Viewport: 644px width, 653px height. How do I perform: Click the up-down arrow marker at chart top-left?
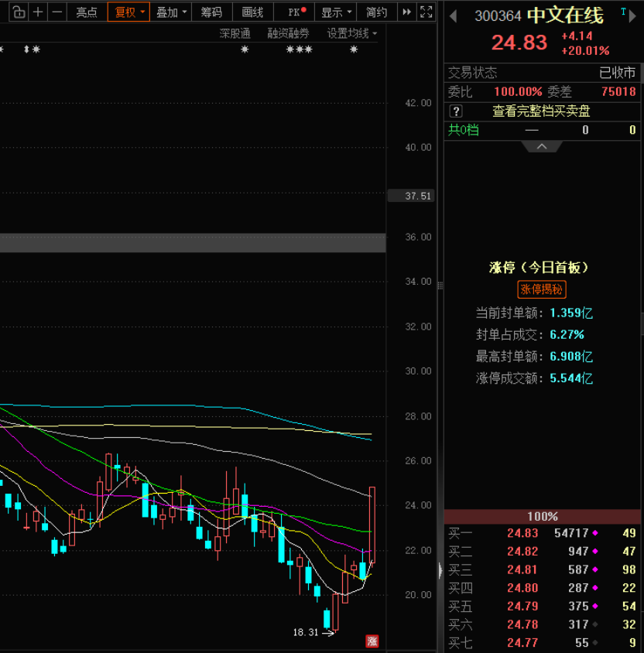(x=26, y=50)
